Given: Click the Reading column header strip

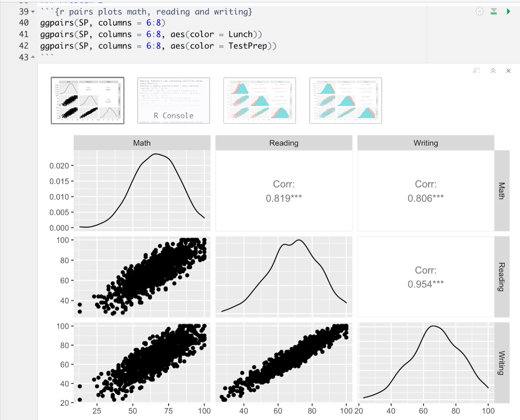Looking at the screenshot, I should coord(284,143).
